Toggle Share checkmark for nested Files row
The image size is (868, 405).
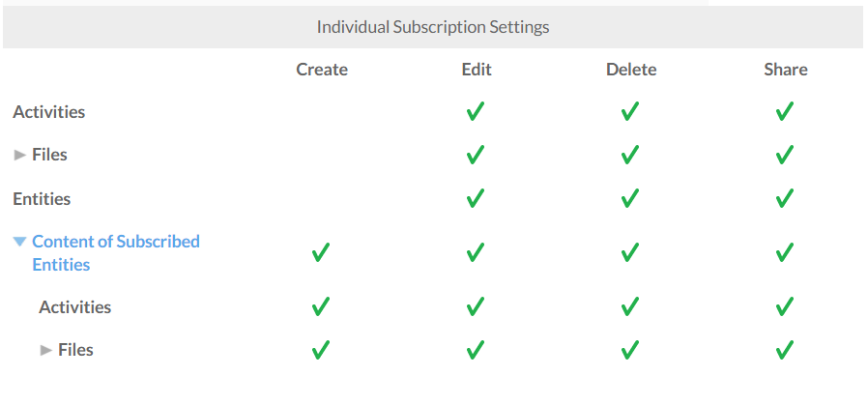(784, 350)
